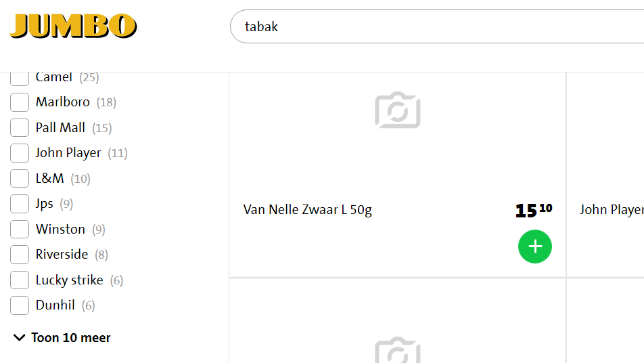The width and height of the screenshot is (644, 363).
Task: Click the second row product placeholder image
Action: click(x=398, y=350)
